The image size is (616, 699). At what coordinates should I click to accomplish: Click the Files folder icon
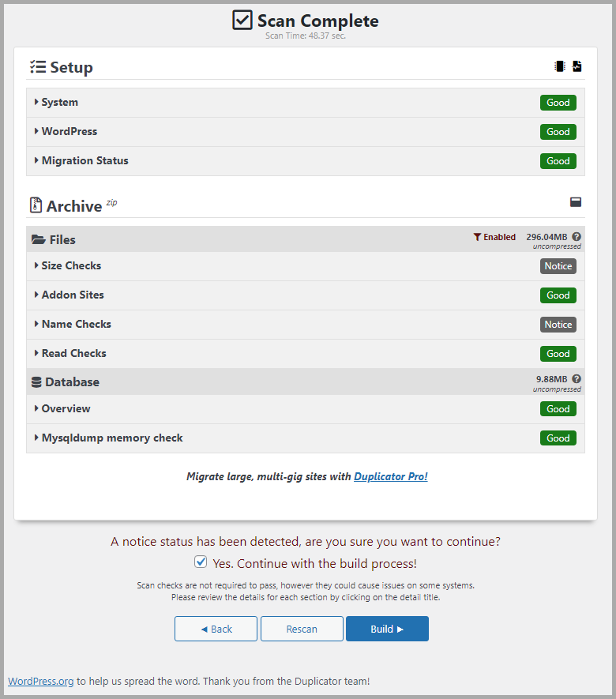coord(38,240)
